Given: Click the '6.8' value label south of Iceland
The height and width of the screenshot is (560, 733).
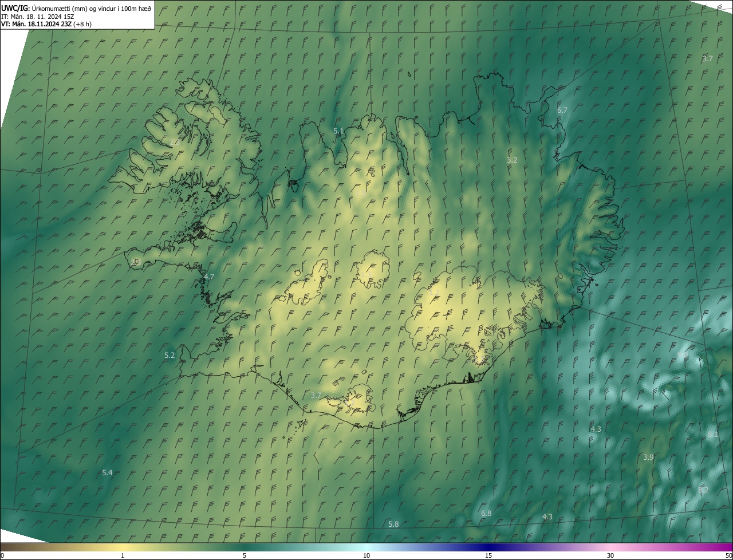Looking at the screenshot, I should tap(486, 513).
